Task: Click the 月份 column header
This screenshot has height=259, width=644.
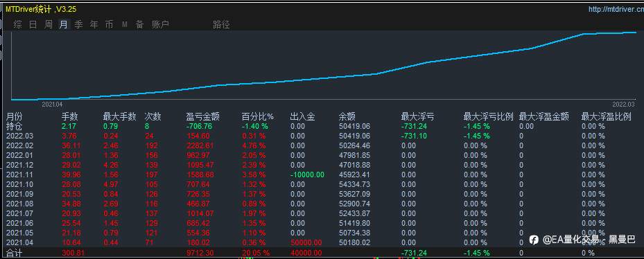Action: point(15,116)
